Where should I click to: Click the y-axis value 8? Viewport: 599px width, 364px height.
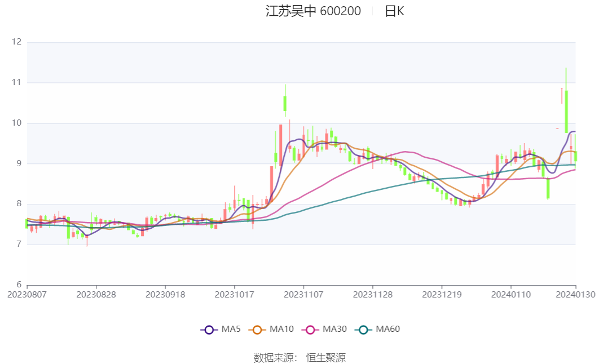click(19, 204)
